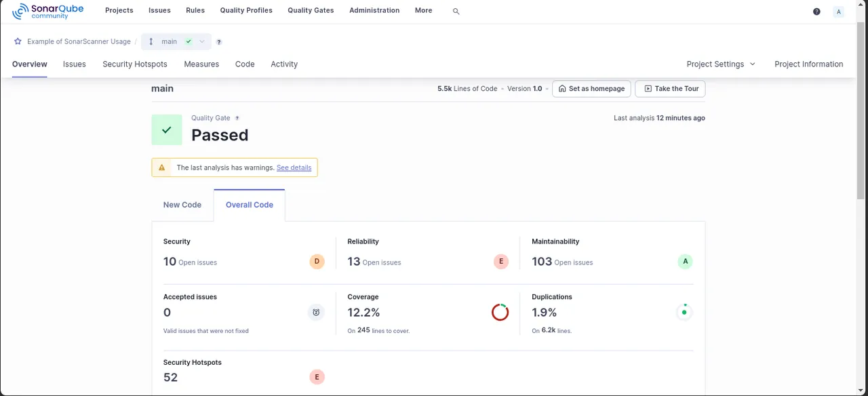868x396 pixels.
Task: Select the project Issues tab
Action: 75,64
